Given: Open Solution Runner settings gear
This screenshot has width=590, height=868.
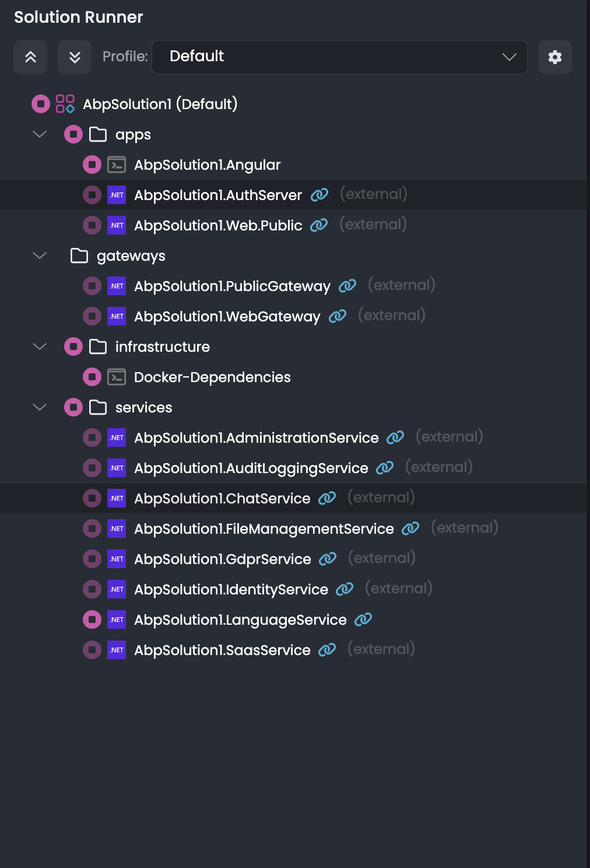Looking at the screenshot, I should point(554,57).
